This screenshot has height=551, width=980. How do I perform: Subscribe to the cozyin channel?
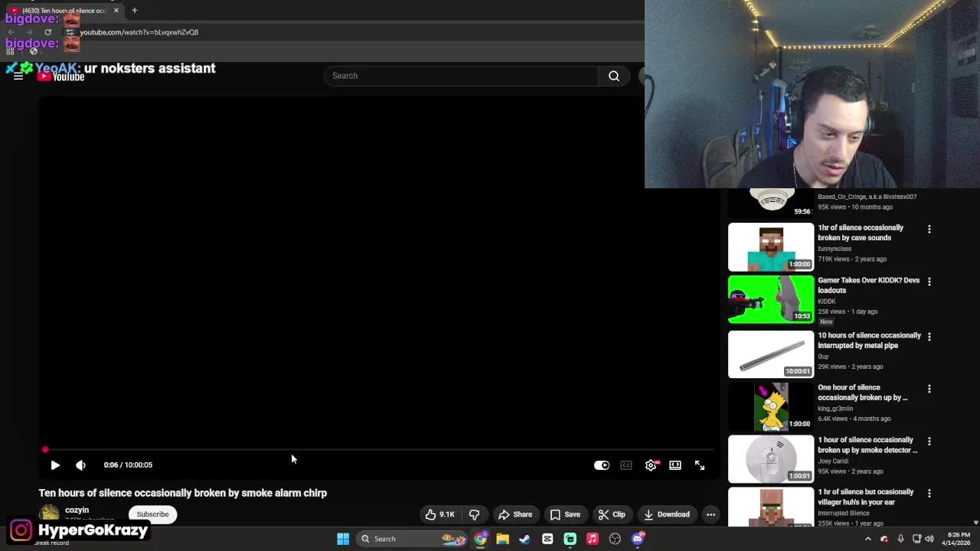coord(152,514)
